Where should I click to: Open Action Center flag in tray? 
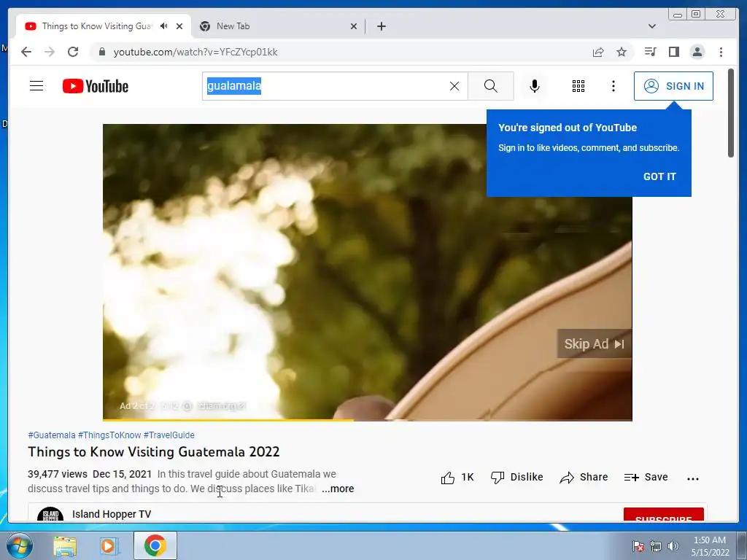click(x=638, y=546)
